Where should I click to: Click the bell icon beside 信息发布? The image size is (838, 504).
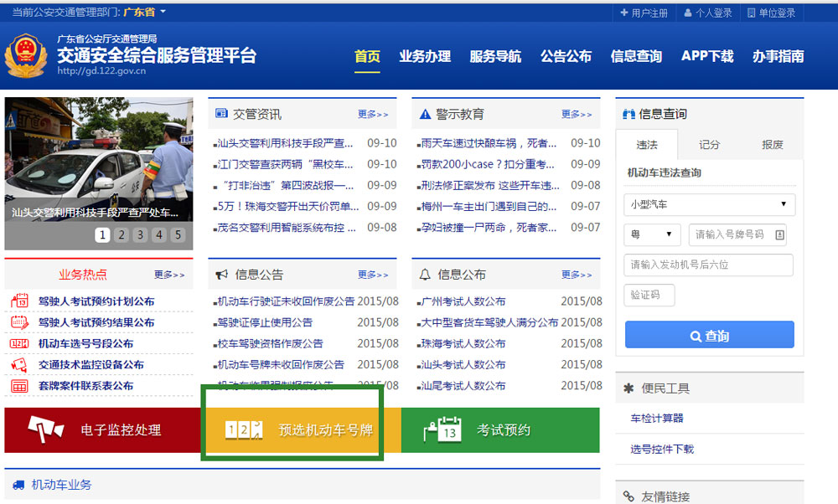pos(424,274)
